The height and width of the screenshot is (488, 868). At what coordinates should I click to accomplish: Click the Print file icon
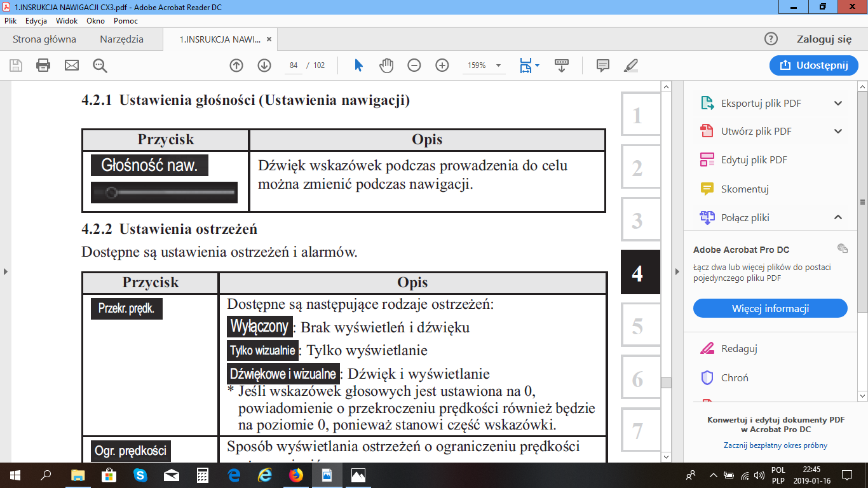coord(43,65)
